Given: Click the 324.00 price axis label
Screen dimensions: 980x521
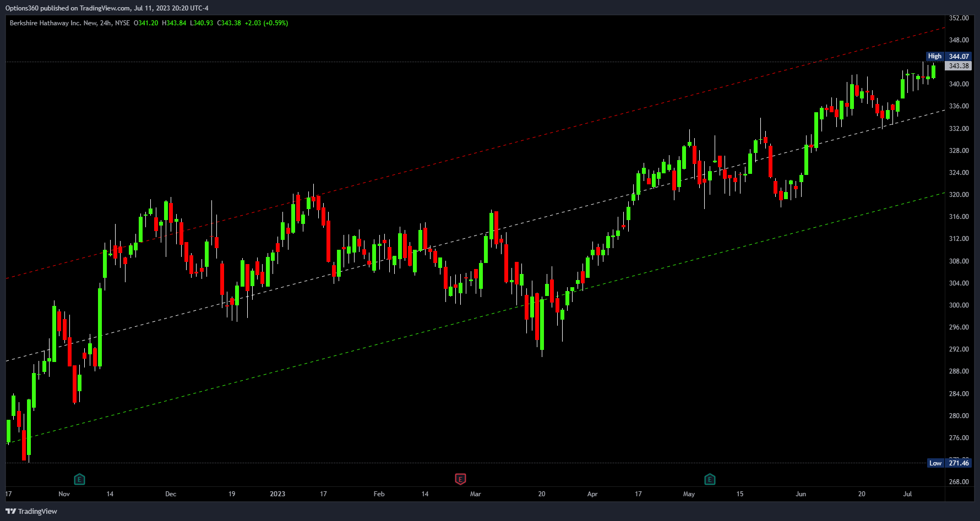Looking at the screenshot, I should [x=959, y=172].
